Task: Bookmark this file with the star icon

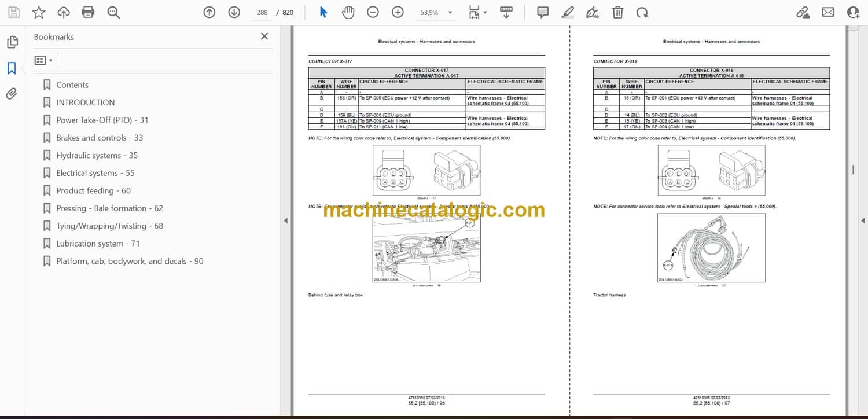Action: [38, 12]
